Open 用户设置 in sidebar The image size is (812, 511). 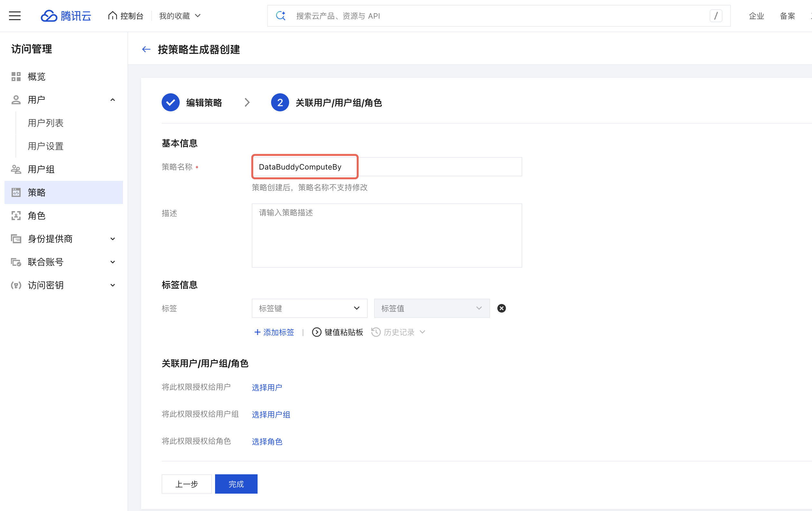(45, 146)
